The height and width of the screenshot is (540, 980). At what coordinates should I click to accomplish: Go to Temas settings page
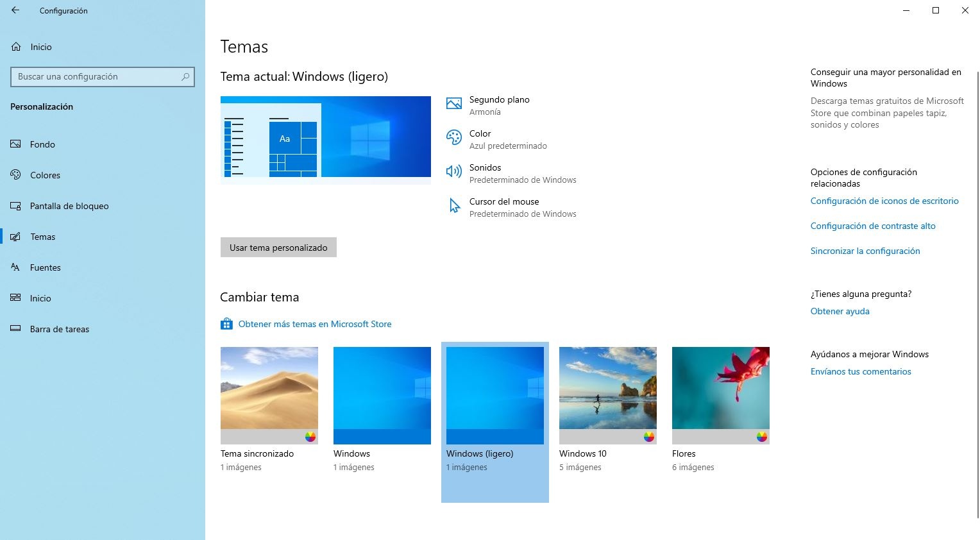[x=103, y=237]
